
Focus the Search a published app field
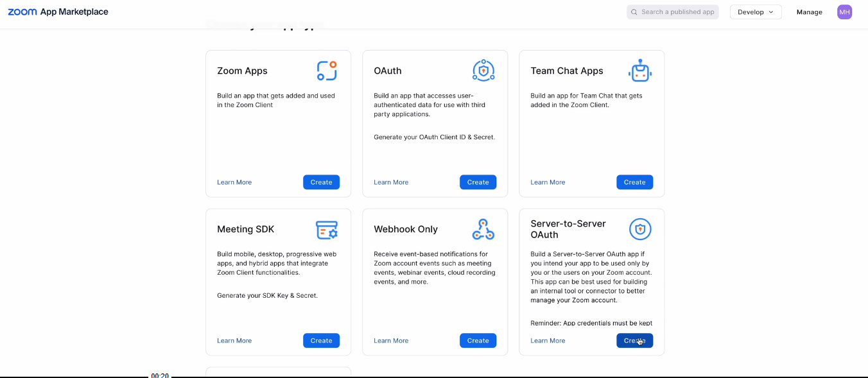(x=673, y=12)
